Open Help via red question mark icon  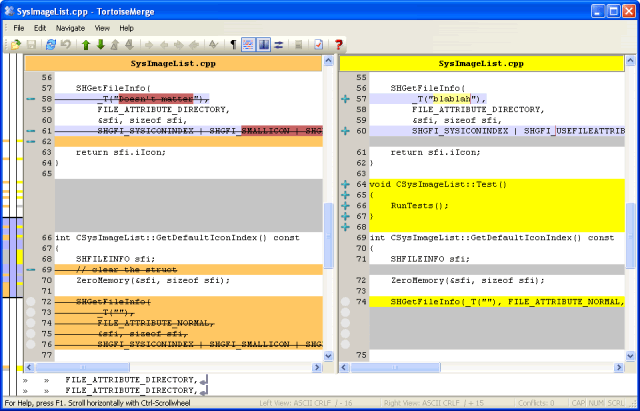339,45
